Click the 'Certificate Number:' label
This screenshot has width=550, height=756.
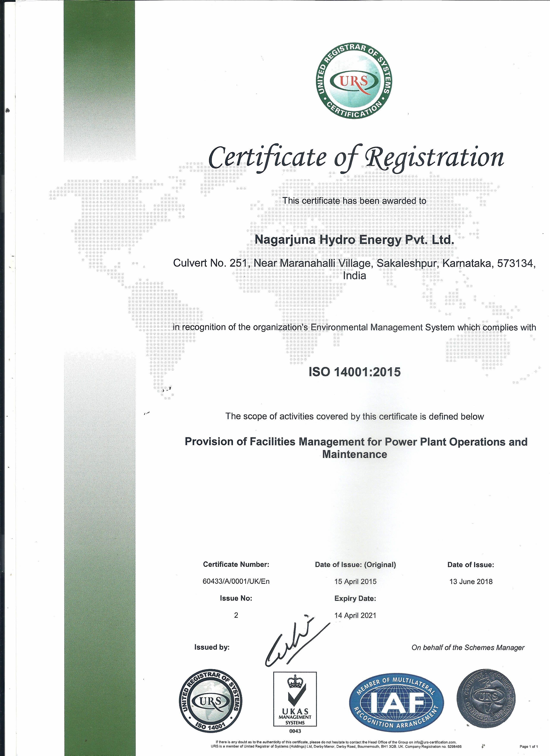click(x=236, y=564)
